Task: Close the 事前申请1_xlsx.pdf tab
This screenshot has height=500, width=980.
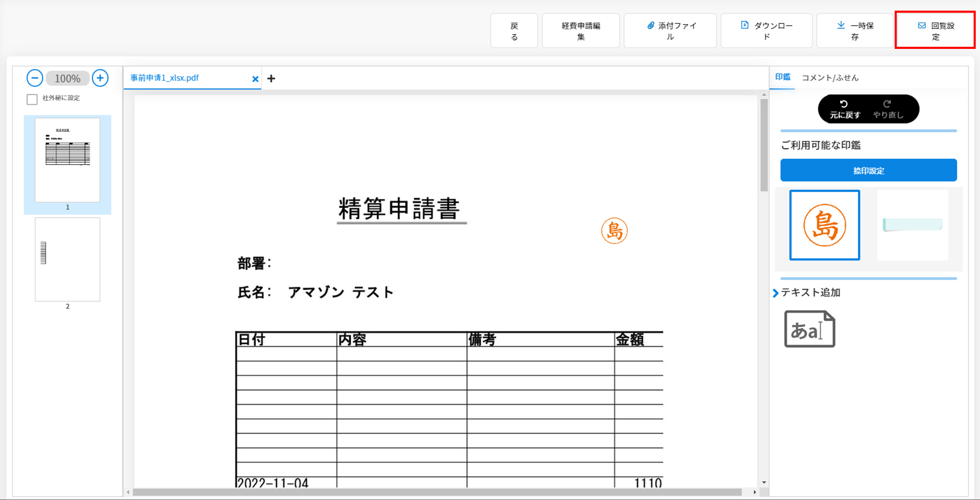Action: tap(255, 79)
